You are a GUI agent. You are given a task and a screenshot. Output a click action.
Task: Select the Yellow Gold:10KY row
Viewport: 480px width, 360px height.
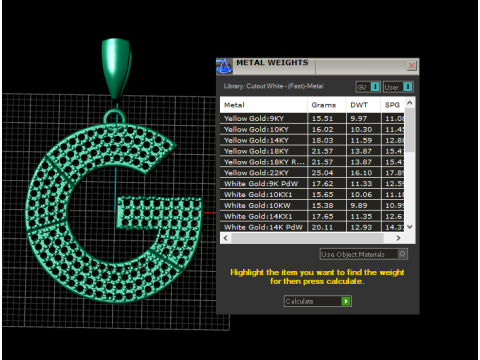click(312, 129)
